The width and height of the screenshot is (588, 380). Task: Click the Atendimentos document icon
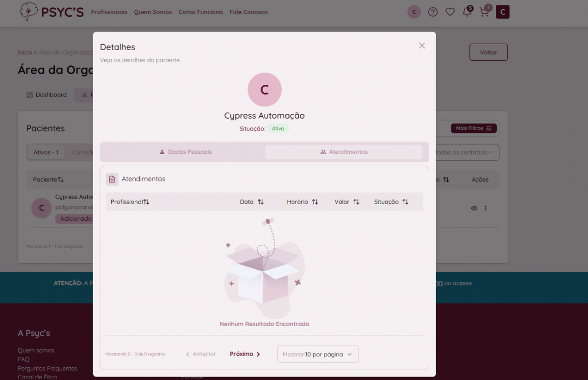(112, 179)
